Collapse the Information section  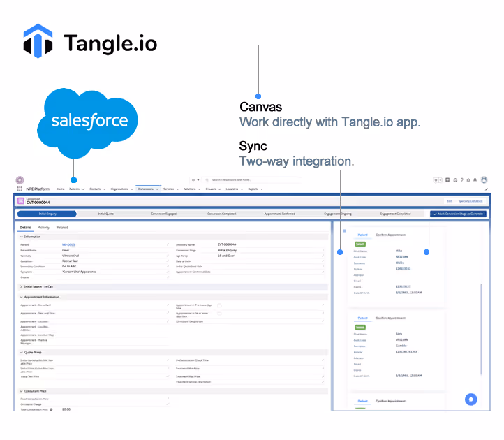[21, 237]
